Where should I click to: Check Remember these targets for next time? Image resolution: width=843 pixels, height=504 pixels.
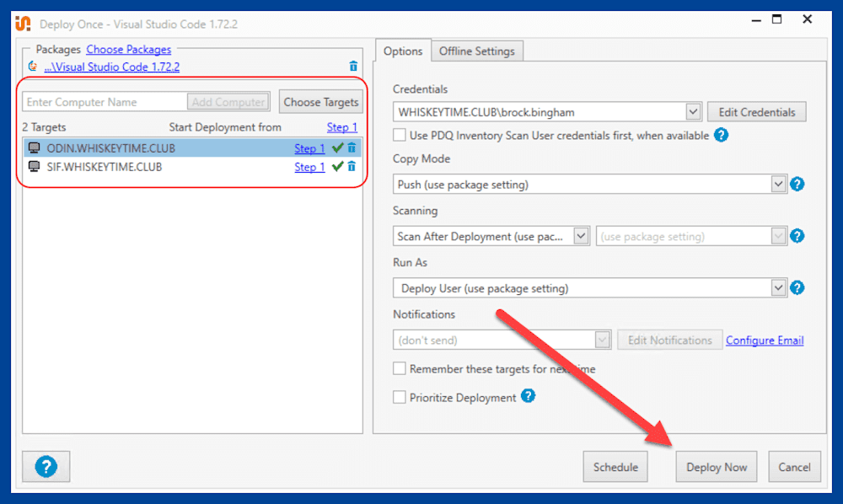[399, 368]
